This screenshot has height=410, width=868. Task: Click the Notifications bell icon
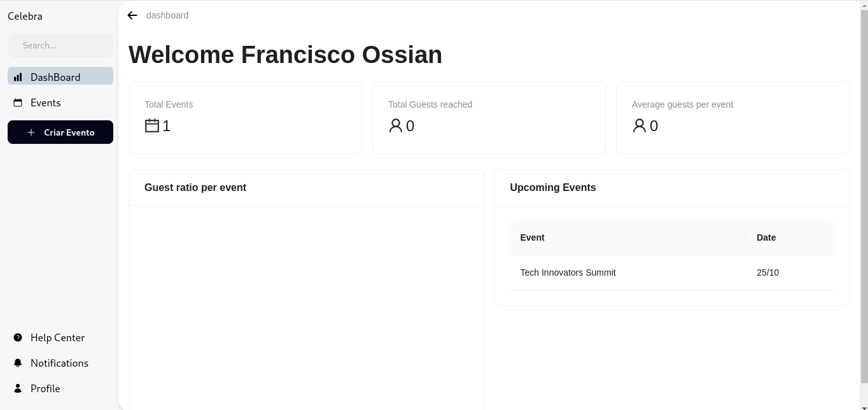tap(18, 363)
